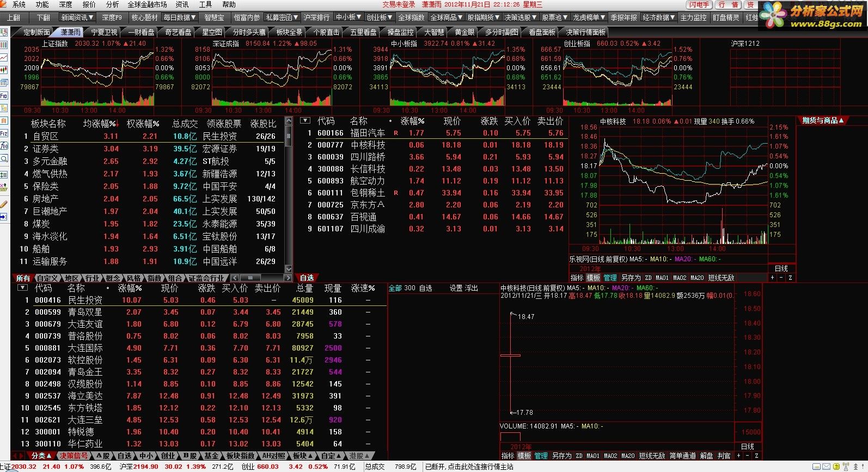Switch to the 星空图 layout tab
Screen dimensions: 868x472
tap(212, 32)
